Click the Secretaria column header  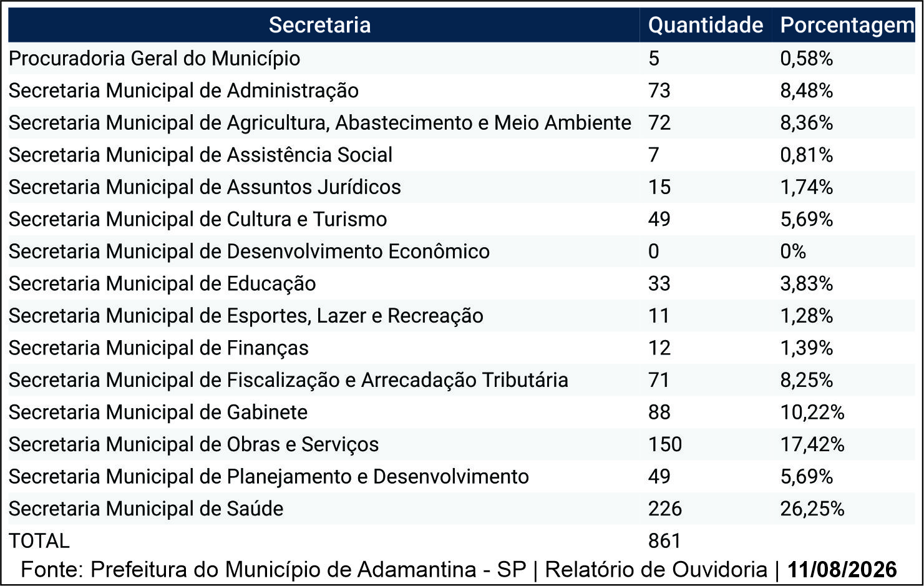(319, 25)
